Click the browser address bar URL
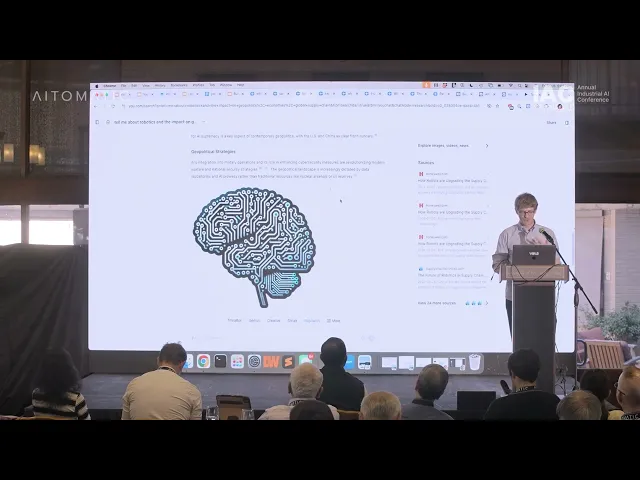 tap(304, 106)
